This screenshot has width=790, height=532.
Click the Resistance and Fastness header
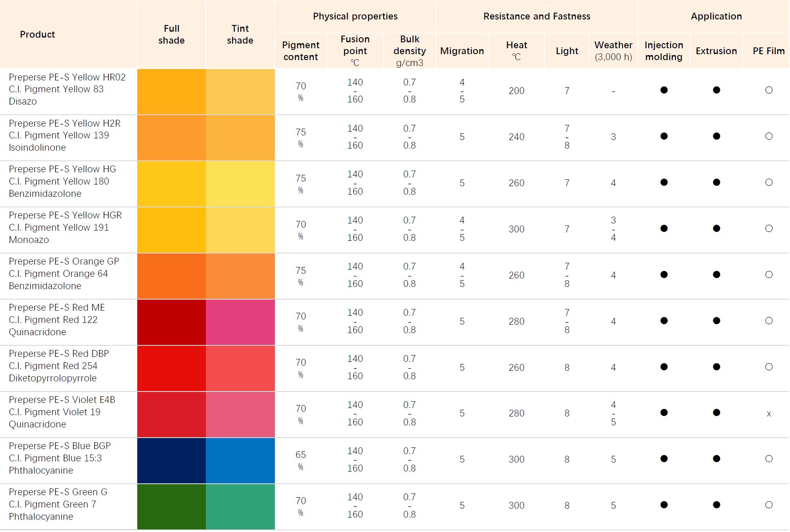(x=537, y=16)
